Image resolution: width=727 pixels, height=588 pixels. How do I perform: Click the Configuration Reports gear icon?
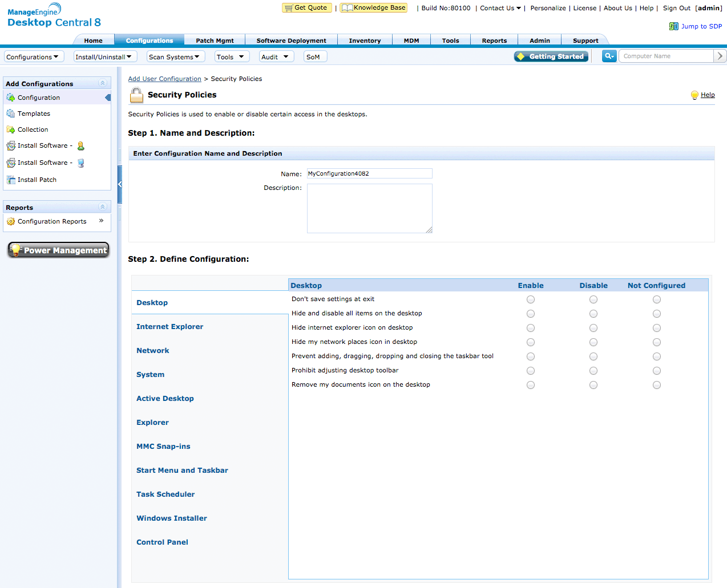click(x=11, y=221)
